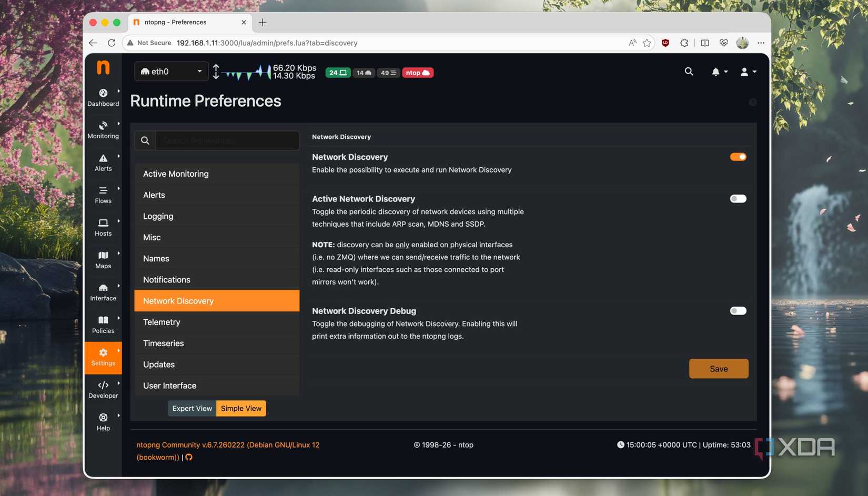Open the Help lifebuoy icon

[x=103, y=417]
